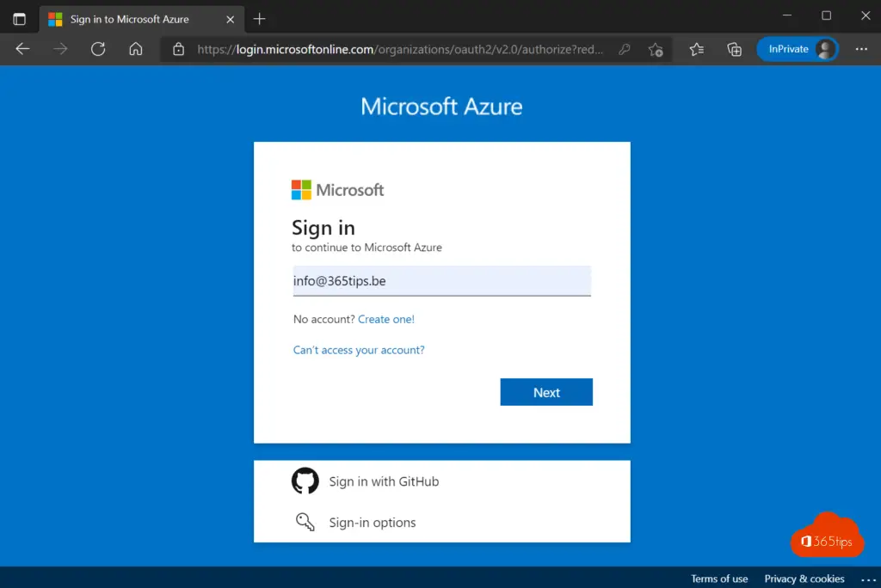Click the GitHub logo icon
The width and height of the screenshot is (881, 588).
[x=305, y=481]
